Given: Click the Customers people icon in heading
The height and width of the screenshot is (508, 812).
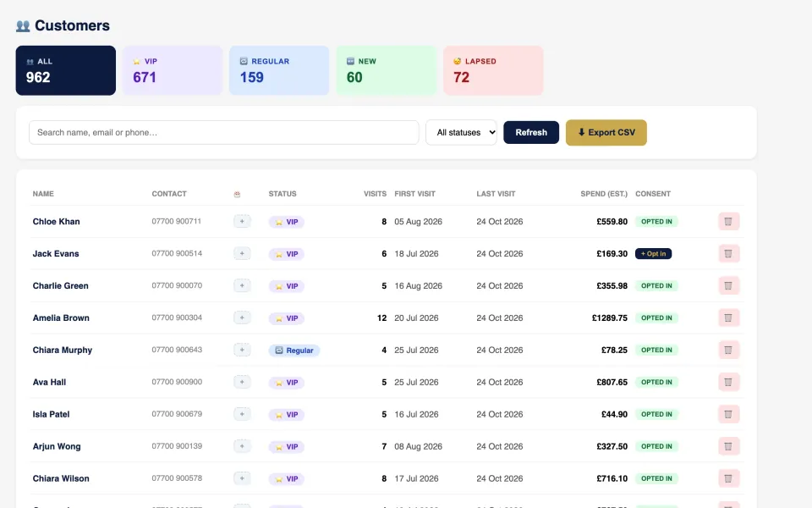Looking at the screenshot, I should click(23, 26).
